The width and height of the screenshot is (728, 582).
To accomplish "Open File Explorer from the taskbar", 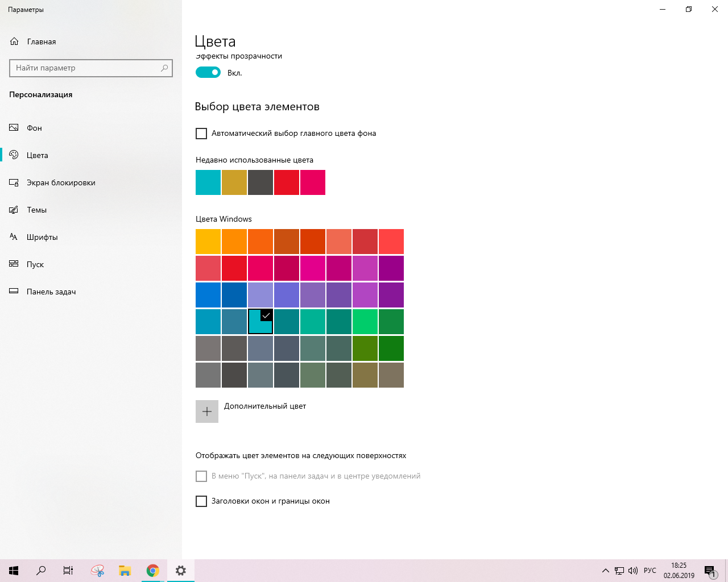I will (x=125, y=571).
